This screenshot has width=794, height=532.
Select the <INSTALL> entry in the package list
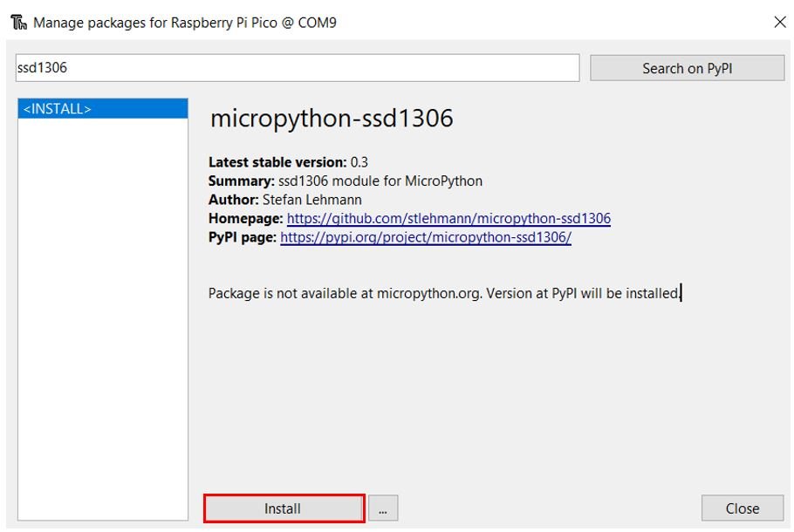click(103, 109)
